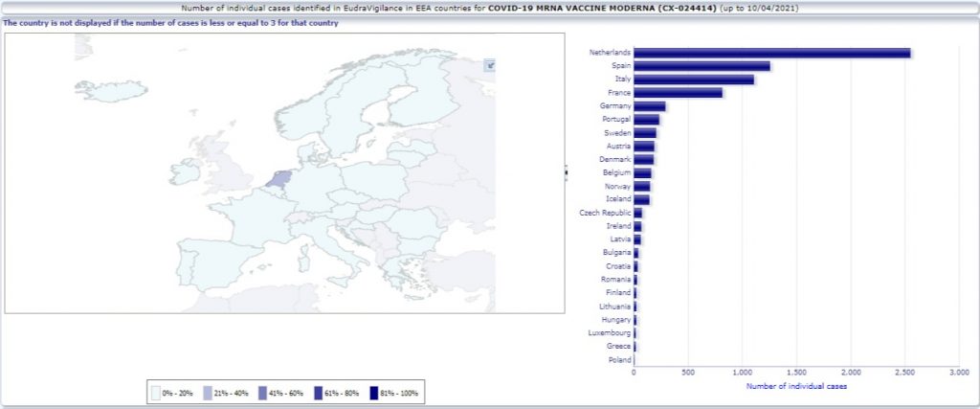Click the Lithuania axis label

[615, 307]
